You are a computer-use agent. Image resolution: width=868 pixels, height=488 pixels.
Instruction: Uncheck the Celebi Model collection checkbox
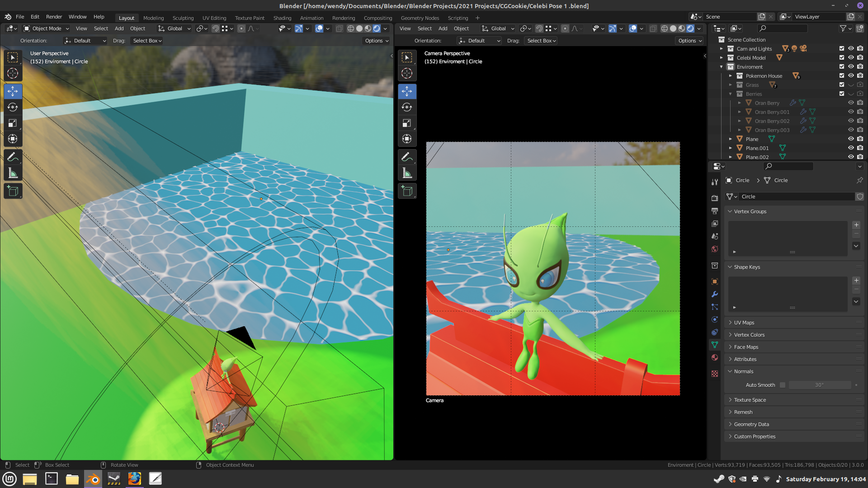point(841,58)
